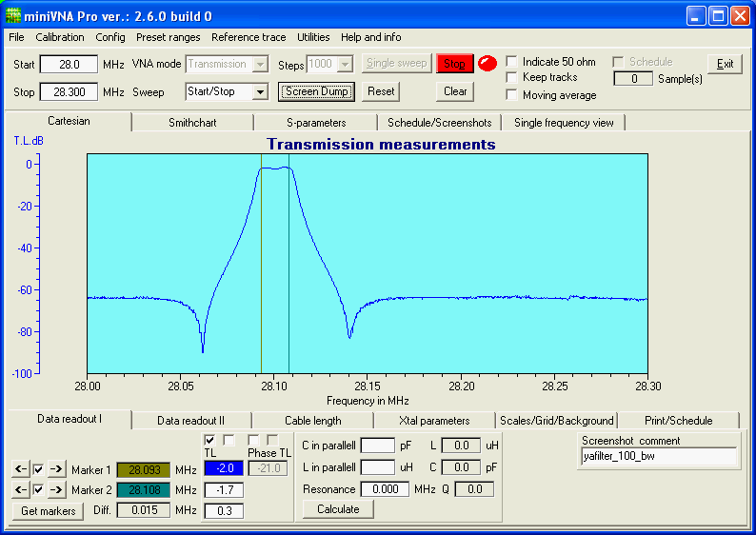Open the Steps dropdown
The image size is (756, 535).
click(345, 65)
